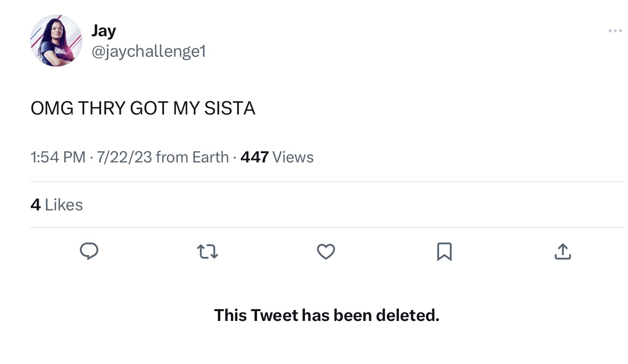Click the bold 447 view count
The width and height of the screenshot is (628, 364).
pyautogui.click(x=255, y=157)
